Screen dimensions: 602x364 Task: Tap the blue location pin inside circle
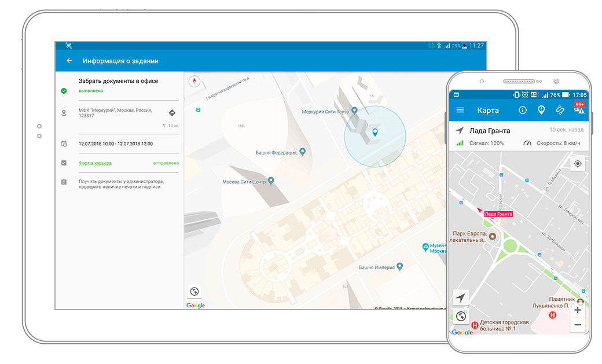(375, 133)
